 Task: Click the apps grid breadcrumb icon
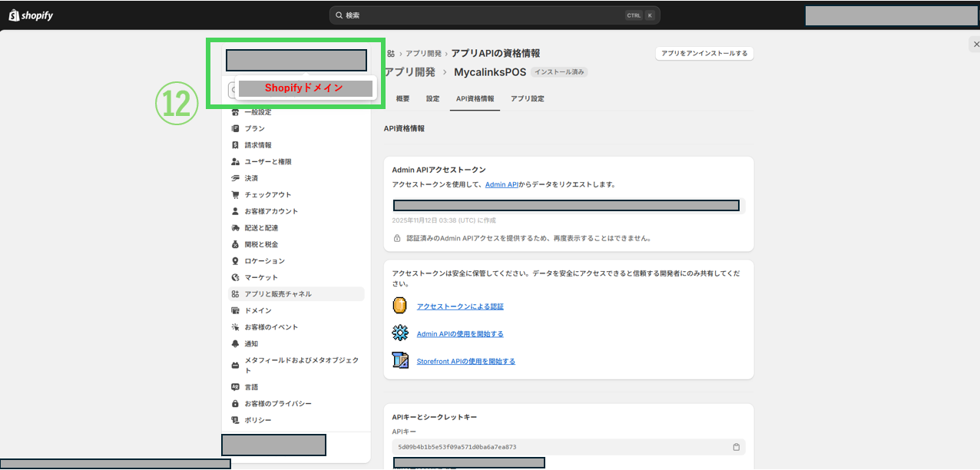pyautogui.click(x=391, y=54)
